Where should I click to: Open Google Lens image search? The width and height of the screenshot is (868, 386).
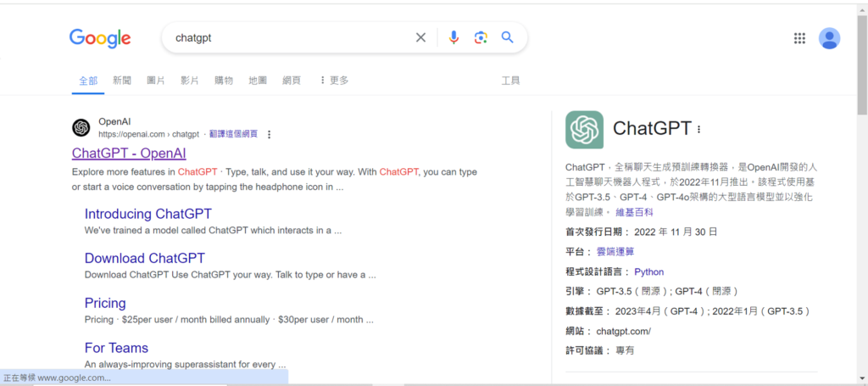(481, 37)
